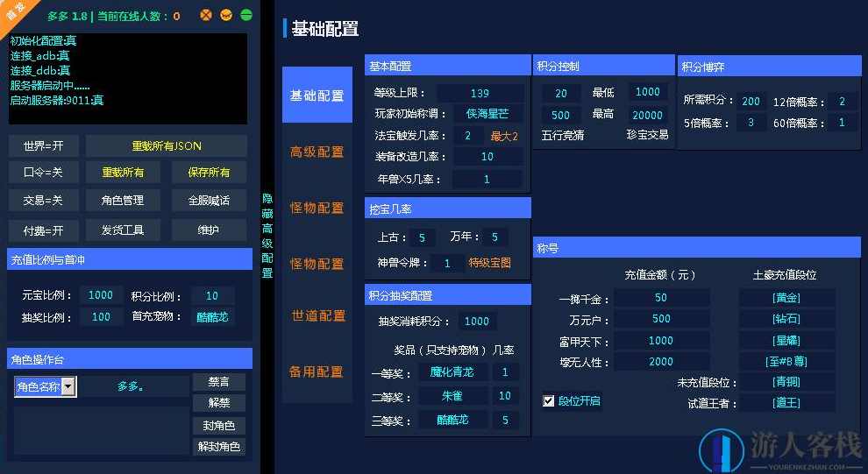Click the 最高 field showing 20000
The width and height of the screenshot is (868, 474).
tap(647, 115)
